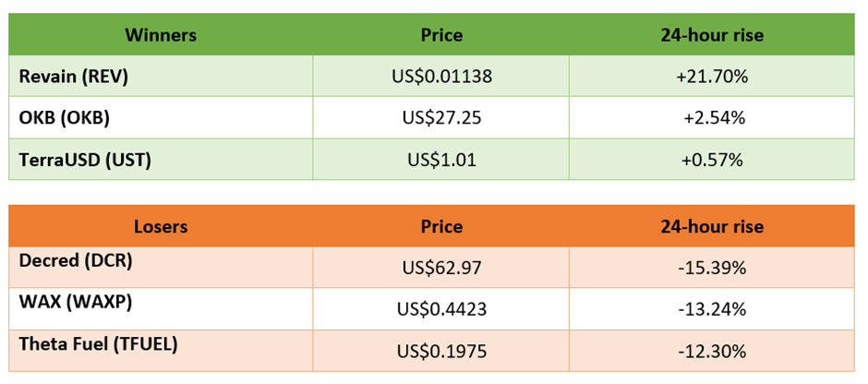Click the US$0.01138 price cell
Screen dimensions: 868x384
[x=440, y=76]
